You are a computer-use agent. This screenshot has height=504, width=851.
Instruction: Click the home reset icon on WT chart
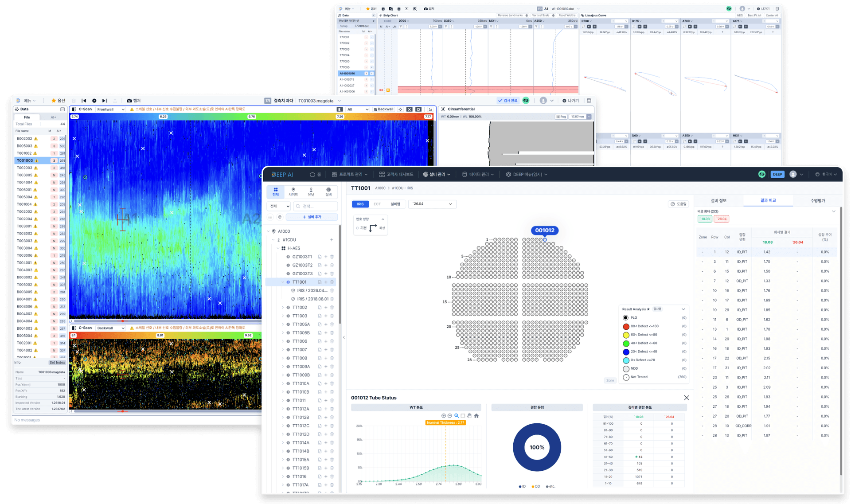coord(476,416)
